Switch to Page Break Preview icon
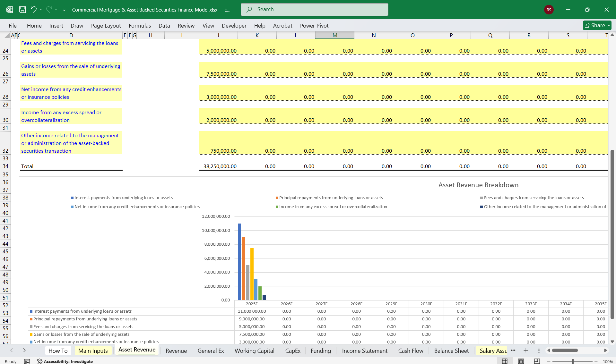616x364 pixels. click(x=537, y=361)
